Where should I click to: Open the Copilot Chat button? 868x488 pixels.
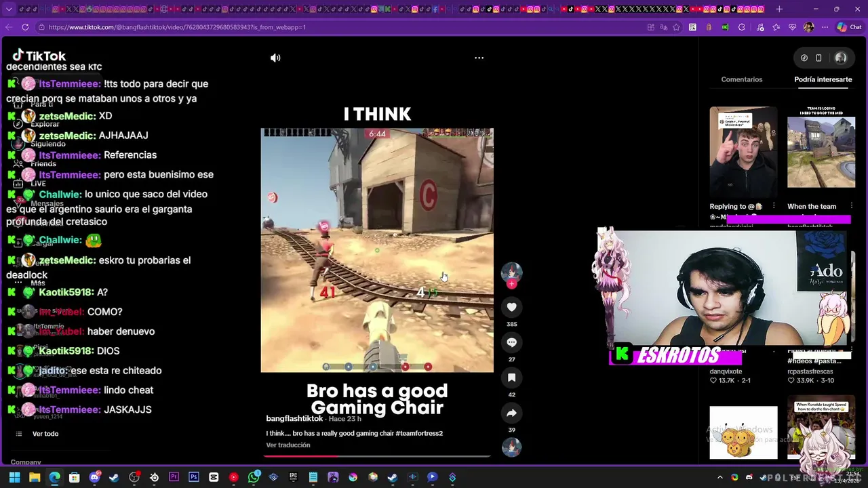[849, 27]
